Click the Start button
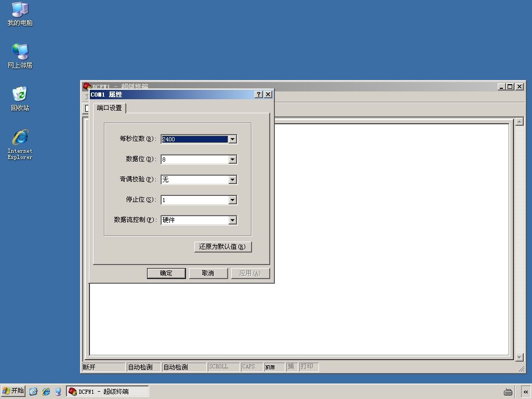This screenshot has width=532, height=399. [13, 391]
